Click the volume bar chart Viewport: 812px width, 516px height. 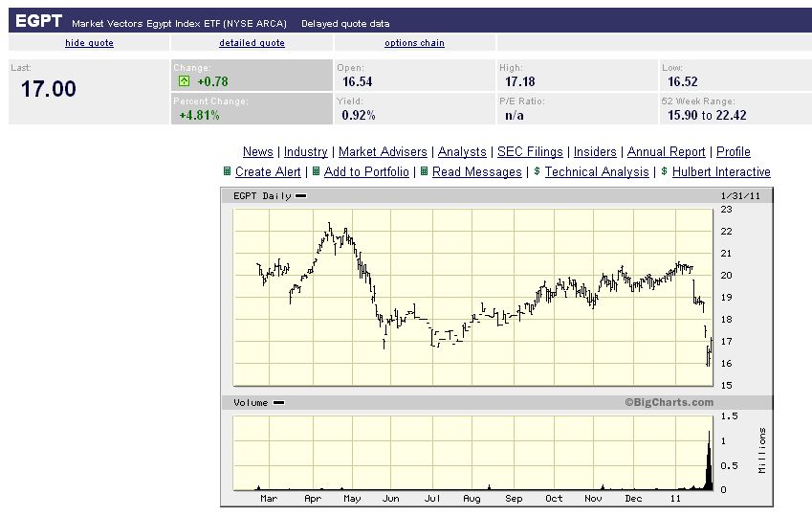472,453
